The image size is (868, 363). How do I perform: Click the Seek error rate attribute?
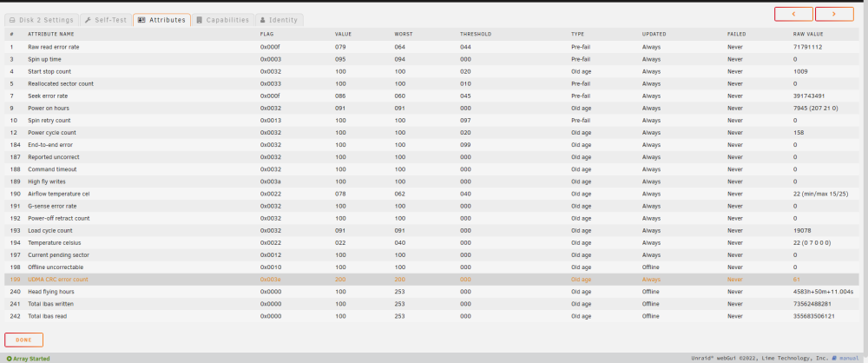click(x=48, y=96)
